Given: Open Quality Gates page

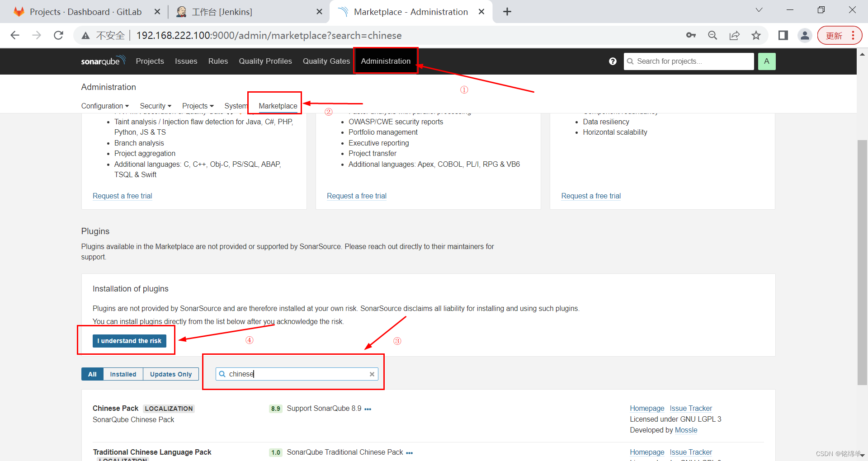Looking at the screenshot, I should pyautogui.click(x=326, y=61).
